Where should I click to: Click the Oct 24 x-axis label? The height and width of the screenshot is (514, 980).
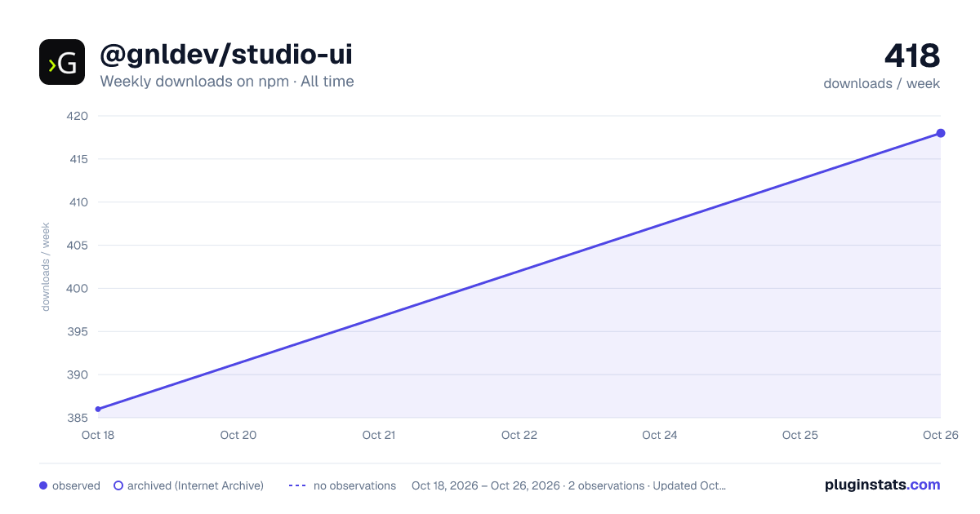pos(660,435)
